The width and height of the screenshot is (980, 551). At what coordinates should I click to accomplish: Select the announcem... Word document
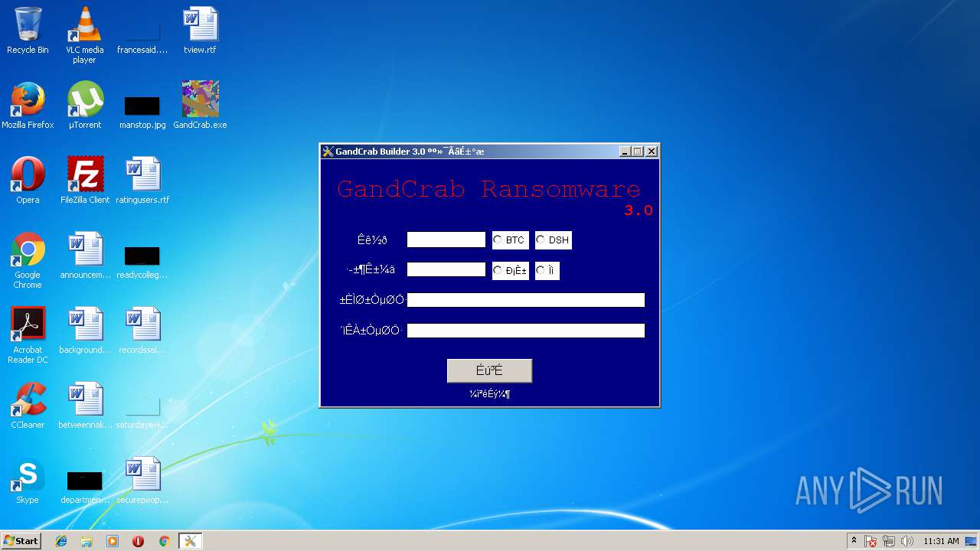pyautogui.click(x=85, y=256)
